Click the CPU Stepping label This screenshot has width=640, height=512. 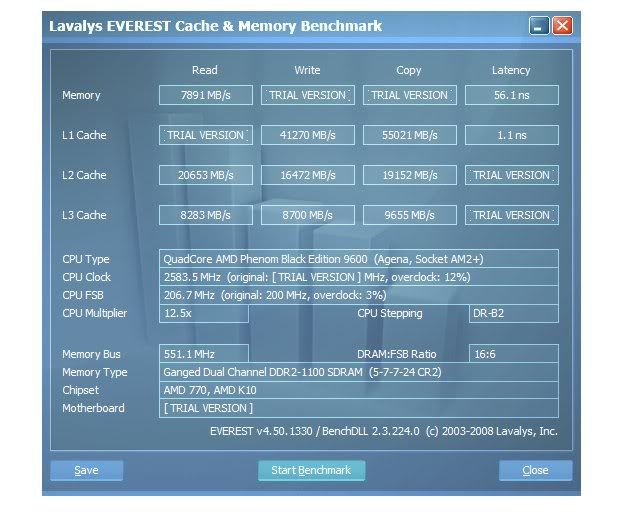pos(390,313)
